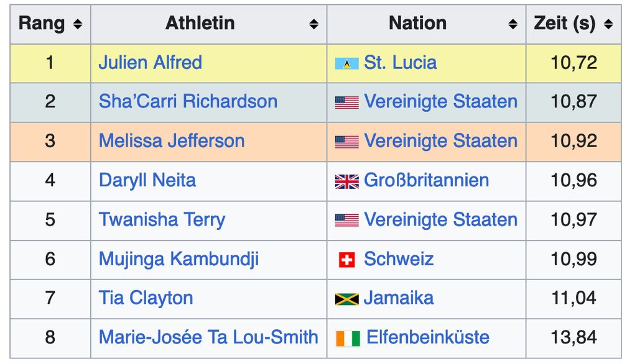Click the US flag beside Sha'Carri Richardson
This screenshot has height=364, width=622.
[346, 102]
